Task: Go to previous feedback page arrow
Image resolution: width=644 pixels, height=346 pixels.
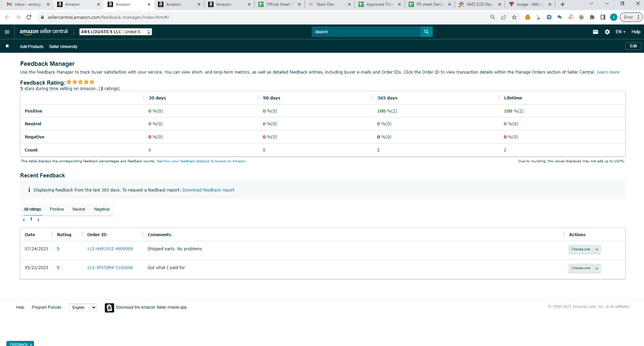Action: tap(24, 220)
